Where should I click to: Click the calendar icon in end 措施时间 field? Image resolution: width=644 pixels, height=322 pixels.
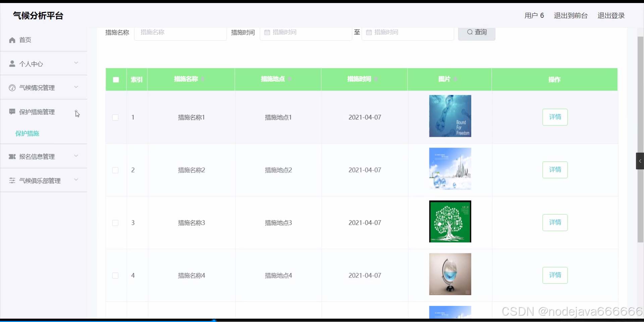click(x=369, y=33)
